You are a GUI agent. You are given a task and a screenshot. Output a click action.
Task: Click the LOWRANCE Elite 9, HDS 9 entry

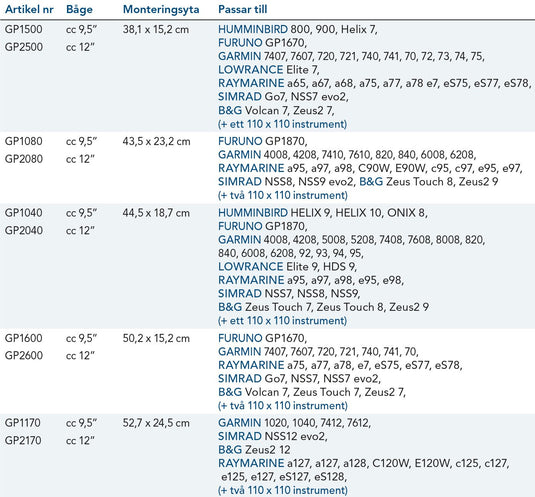288,266
